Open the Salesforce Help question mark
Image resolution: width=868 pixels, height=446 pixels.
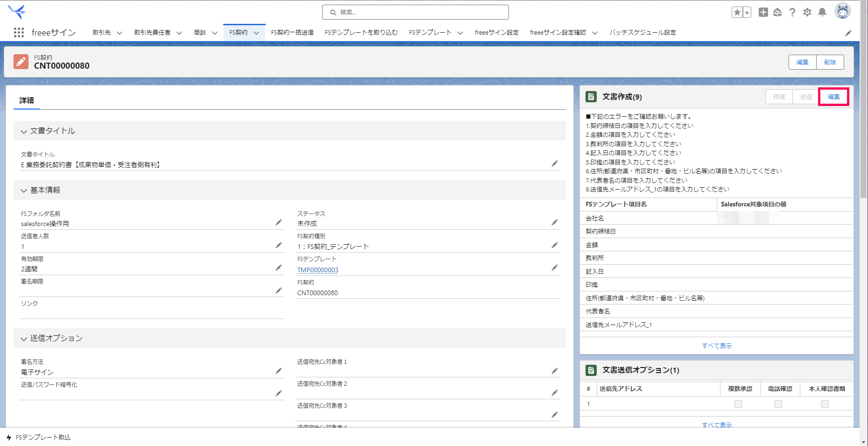coord(792,12)
